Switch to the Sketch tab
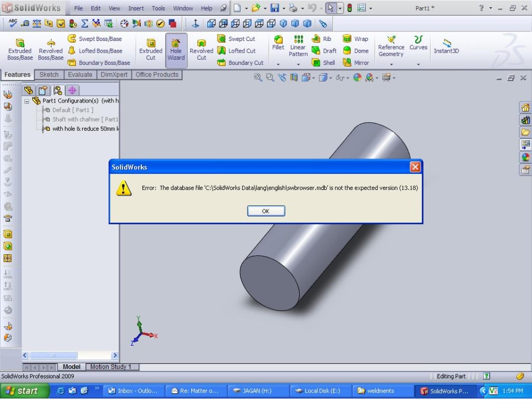Image resolution: width=532 pixels, height=411 pixels. click(x=49, y=75)
